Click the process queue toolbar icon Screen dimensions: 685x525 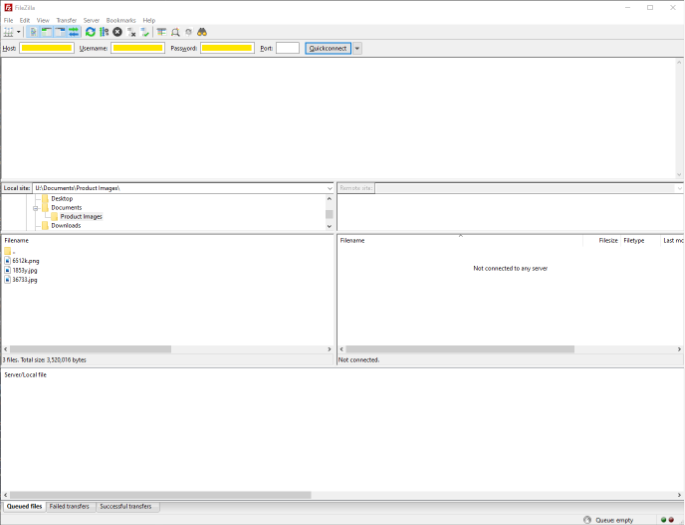(x=104, y=32)
